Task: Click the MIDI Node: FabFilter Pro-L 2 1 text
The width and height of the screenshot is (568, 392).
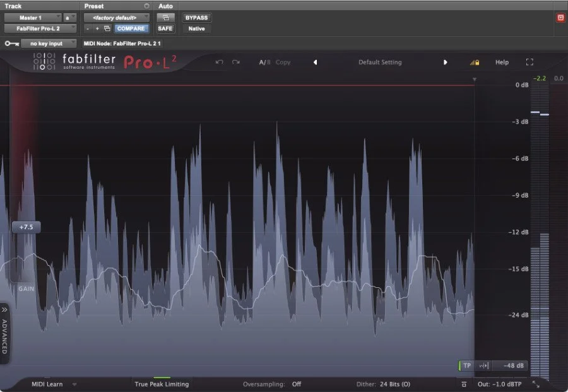Action: (x=122, y=44)
